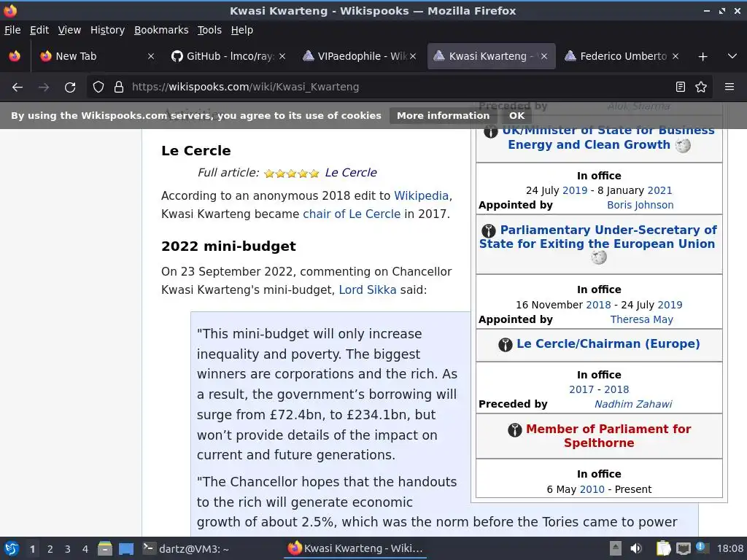747x560 pixels.
Task: Bookmark this page with the star icon
Action: pos(701,87)
